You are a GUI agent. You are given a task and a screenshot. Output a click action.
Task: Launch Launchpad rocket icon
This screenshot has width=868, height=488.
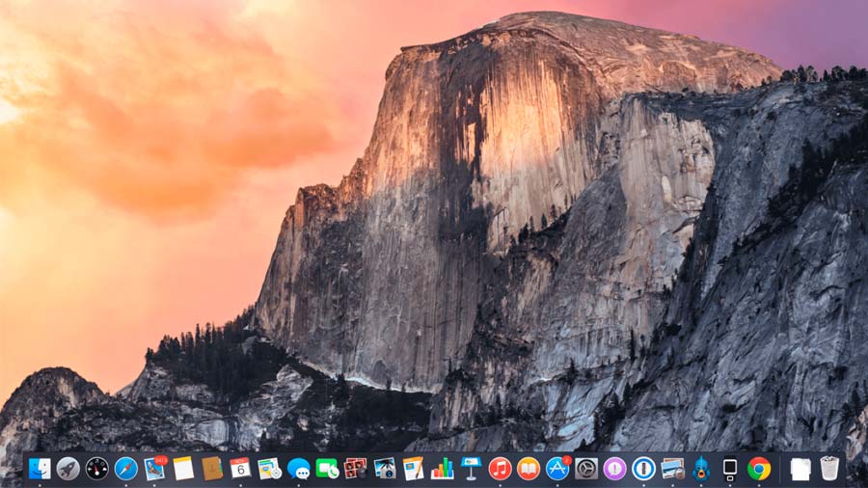(x=68, y=469)
